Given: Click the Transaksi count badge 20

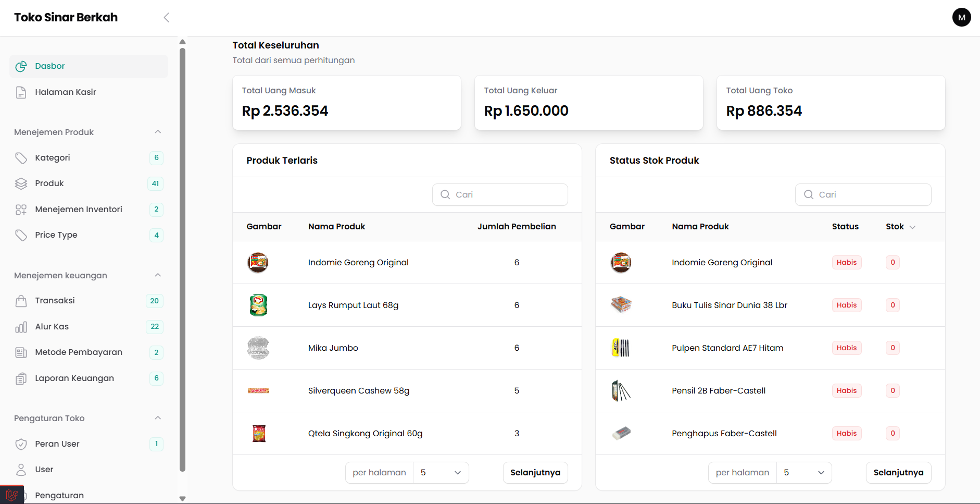Looking at the screenshot, I should 155,301.
